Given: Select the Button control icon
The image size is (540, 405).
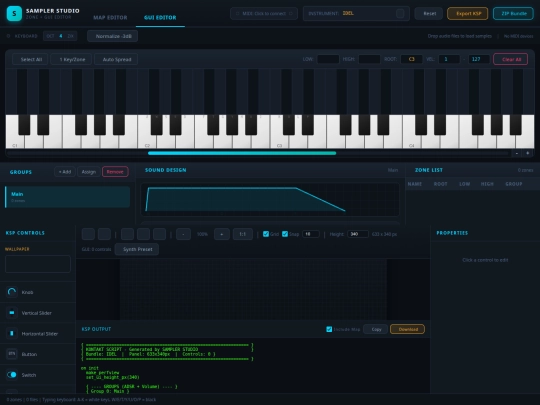Looking at the screenshot, I should 12,354.
